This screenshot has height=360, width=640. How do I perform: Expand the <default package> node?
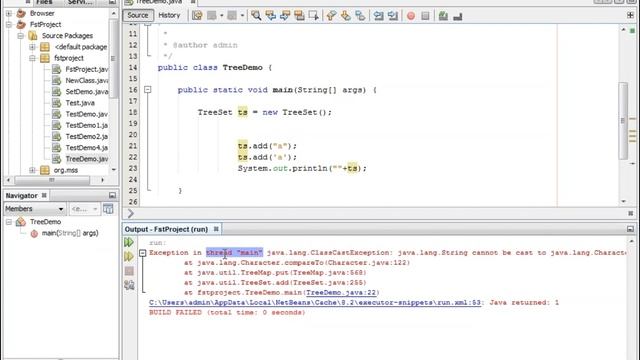coord(32,47)
